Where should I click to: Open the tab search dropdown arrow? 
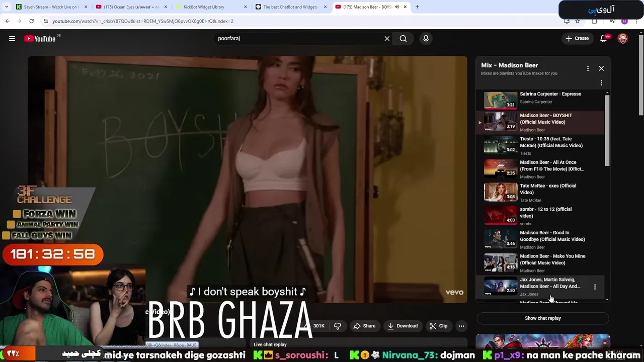point(7,7)
